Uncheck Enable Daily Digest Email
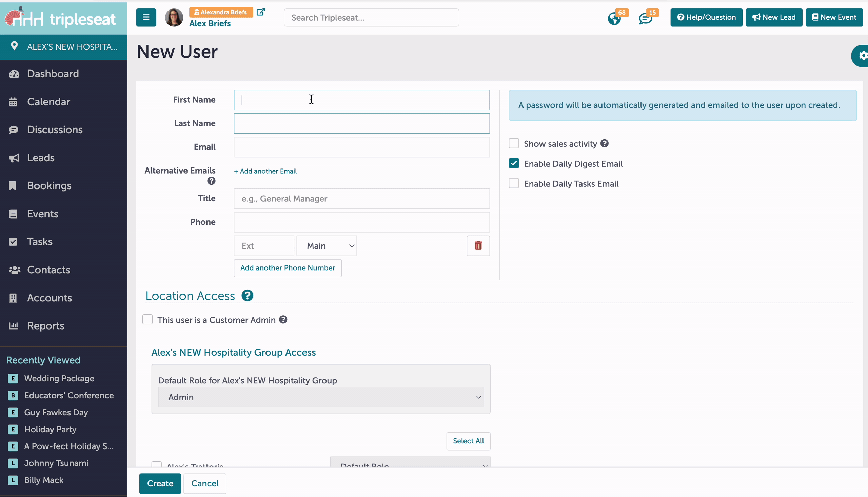Screen dimensions: 868x497 [513, 163]
